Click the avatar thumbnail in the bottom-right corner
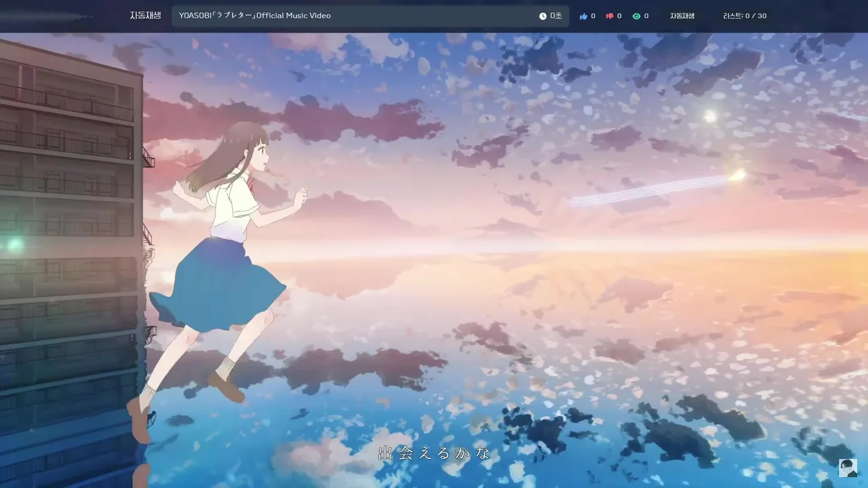The image size is (868, 488). tap(848, 468)
